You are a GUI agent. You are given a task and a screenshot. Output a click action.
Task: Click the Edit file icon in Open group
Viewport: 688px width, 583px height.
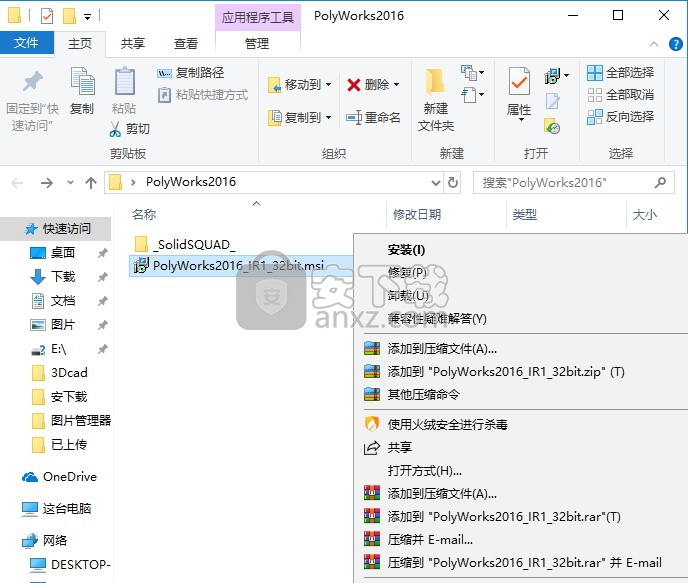point(552,101)
